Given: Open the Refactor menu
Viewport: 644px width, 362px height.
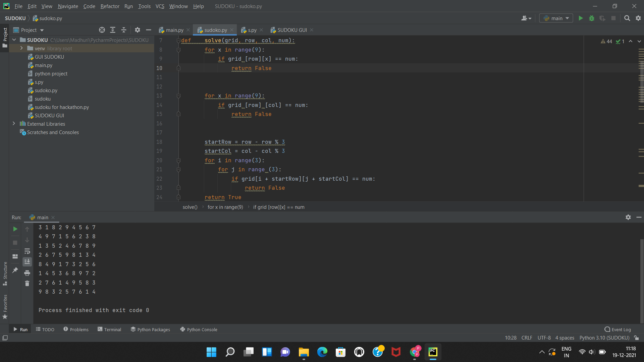Looking at the screenshot, I should tap(110, 6).
